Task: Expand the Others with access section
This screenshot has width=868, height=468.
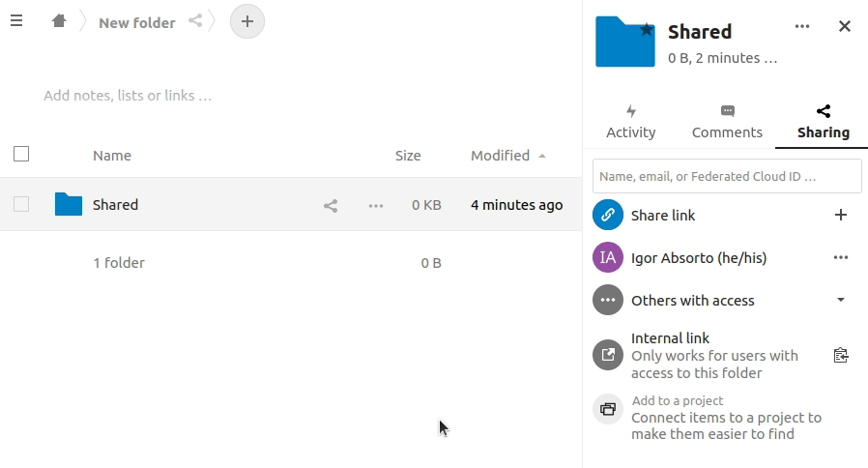Action: click(840, 300)
